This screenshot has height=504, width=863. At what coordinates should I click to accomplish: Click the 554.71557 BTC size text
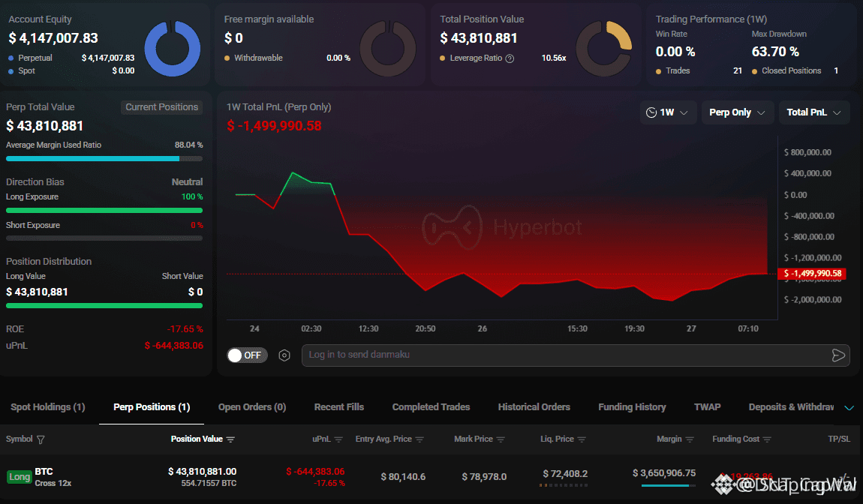(209, 483)
